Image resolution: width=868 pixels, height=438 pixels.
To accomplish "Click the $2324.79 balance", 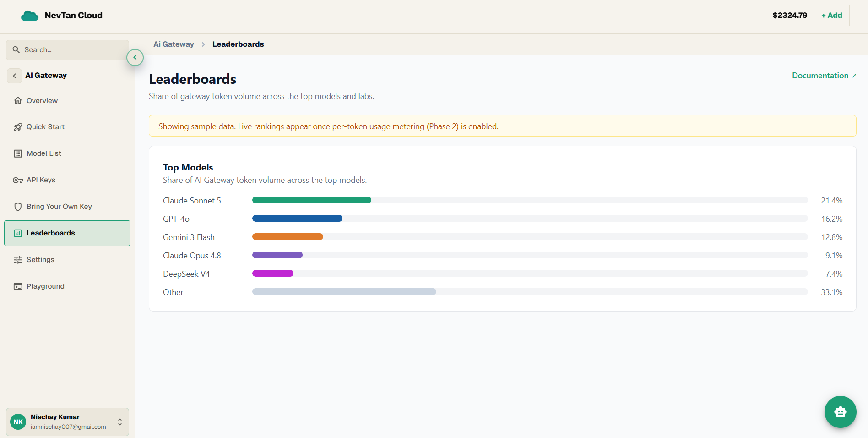I will click(x=790, y=16).
